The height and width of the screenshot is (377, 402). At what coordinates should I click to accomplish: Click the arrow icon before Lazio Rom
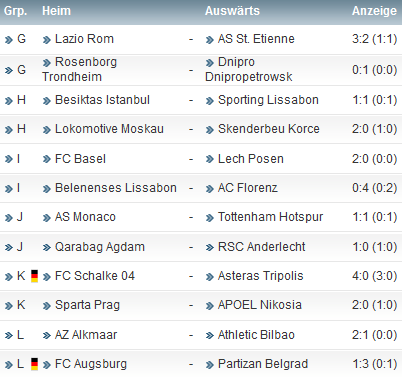click(x=47, y=40)
